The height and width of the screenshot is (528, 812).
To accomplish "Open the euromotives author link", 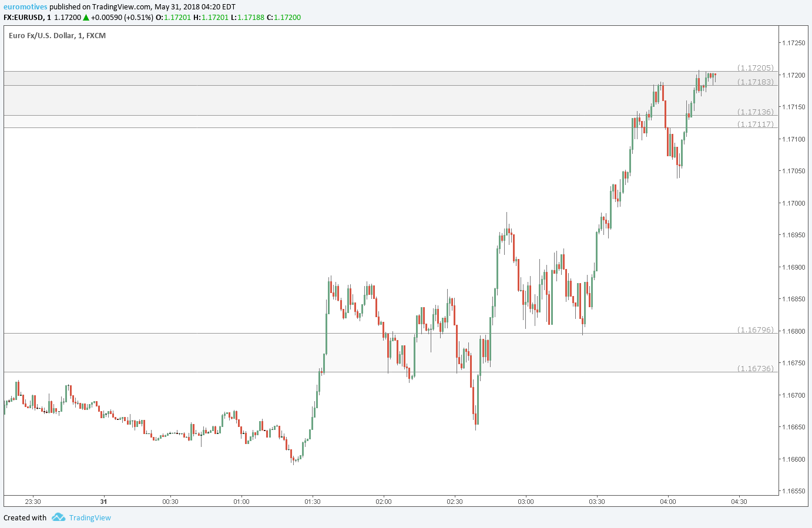I will click(25, 7).
